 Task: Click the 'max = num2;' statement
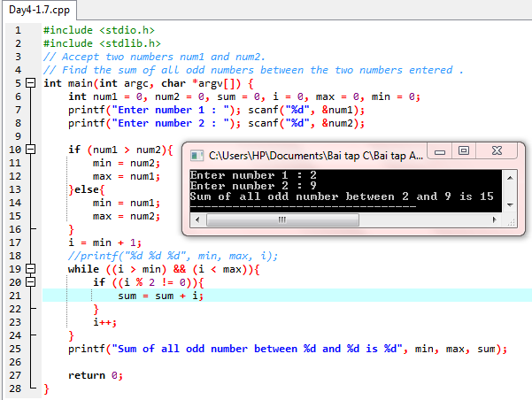(127, 216)
